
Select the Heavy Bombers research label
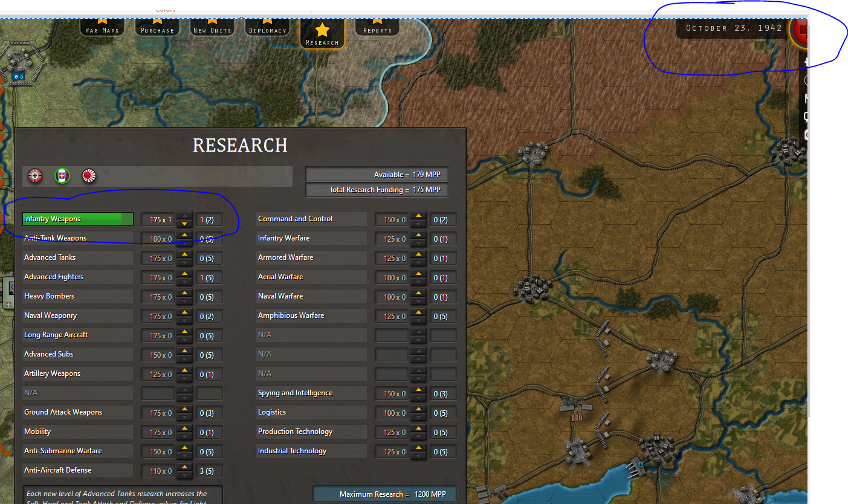77,296
